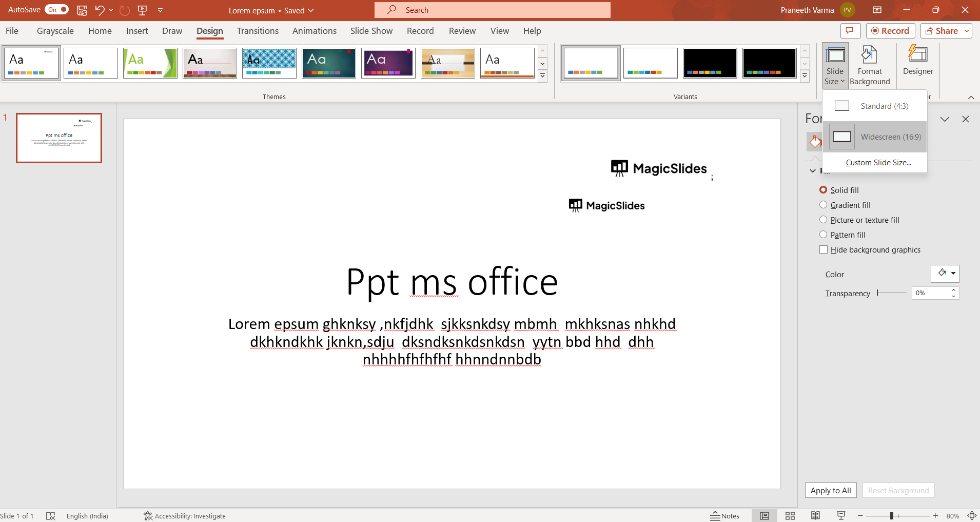Open the Transitions ribbon tab

(x=258, y=31)
